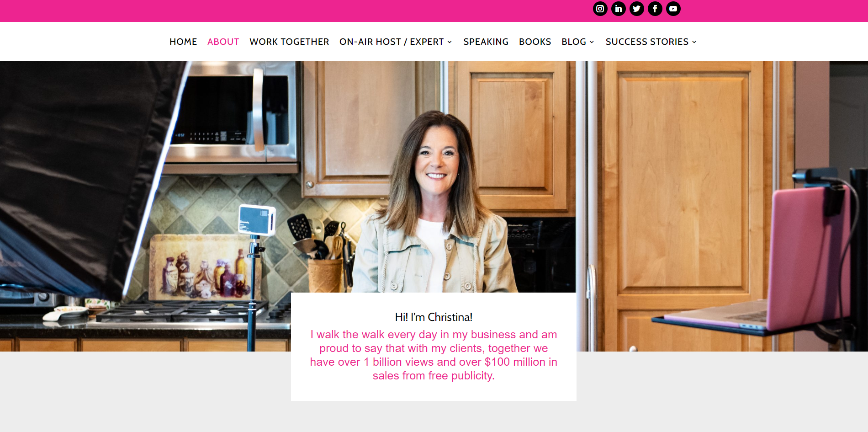
Task: Open the YouTube social icon
Action: click(x=673, y=9)
